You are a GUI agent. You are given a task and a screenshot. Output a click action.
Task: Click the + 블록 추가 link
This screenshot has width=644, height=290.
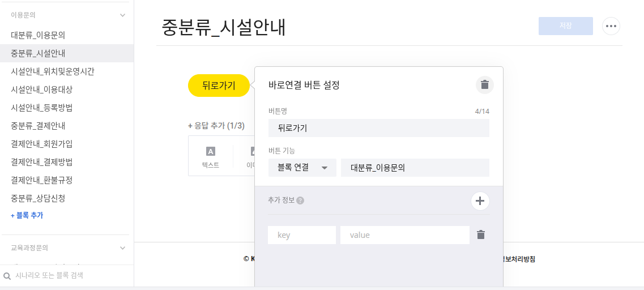[27, 215]
